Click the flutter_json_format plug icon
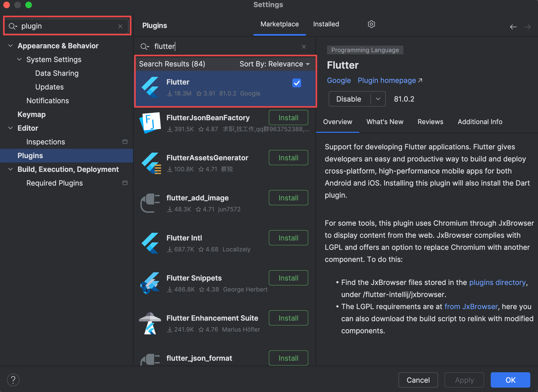 (150, 360)
